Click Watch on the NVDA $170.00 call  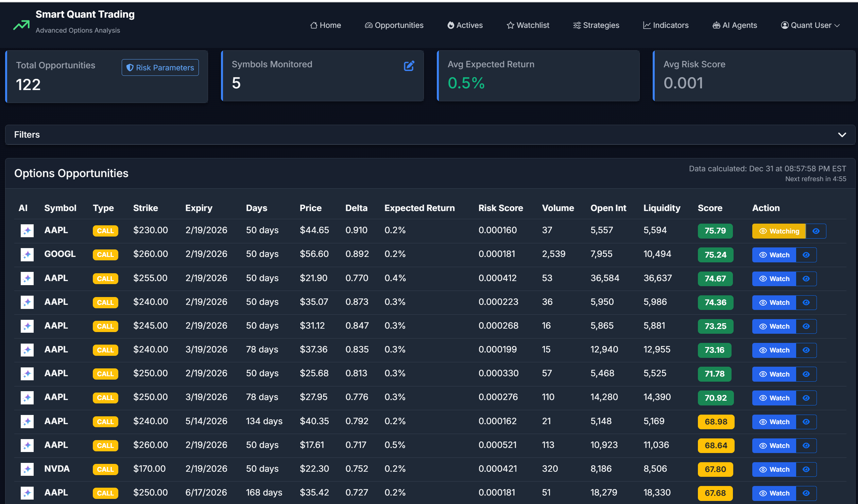click(x=774, y=469)
